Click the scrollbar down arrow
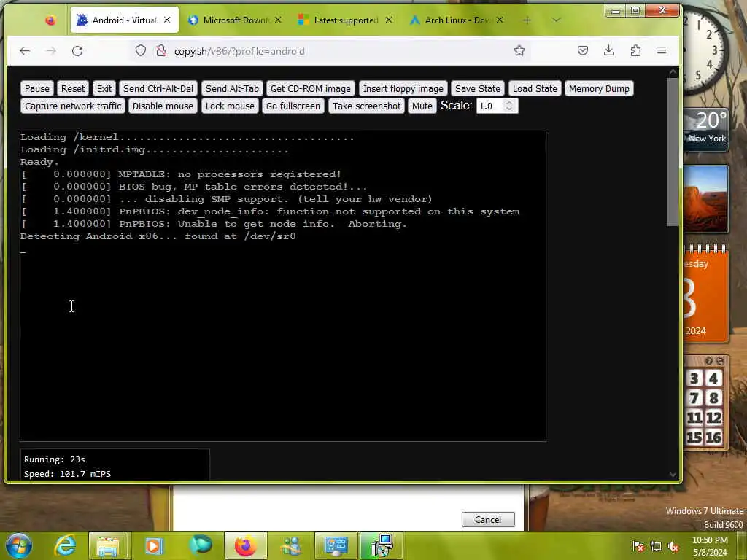This screenshot has height=560, width=747. [672, 474]
